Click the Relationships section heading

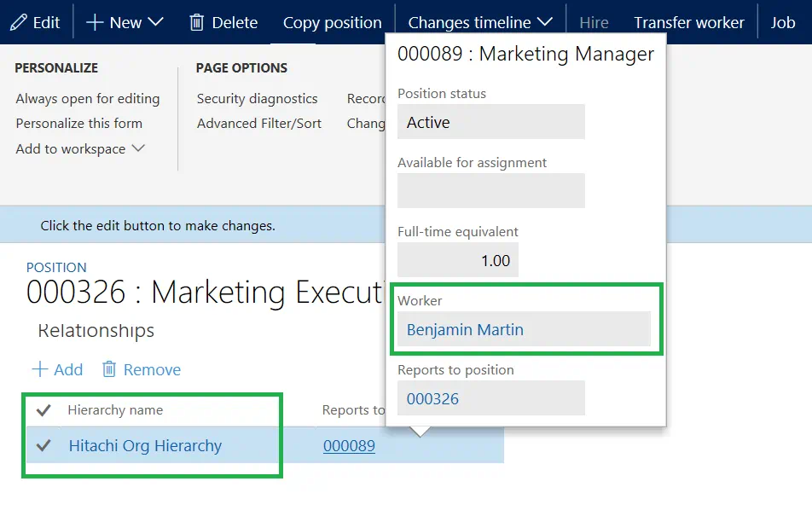(96, 330)
